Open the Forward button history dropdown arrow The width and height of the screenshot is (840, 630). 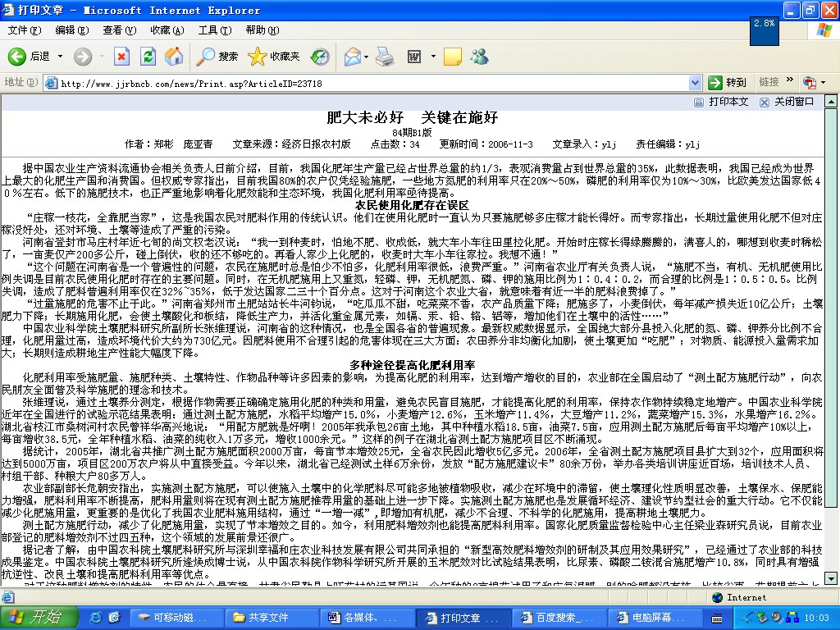102,57
